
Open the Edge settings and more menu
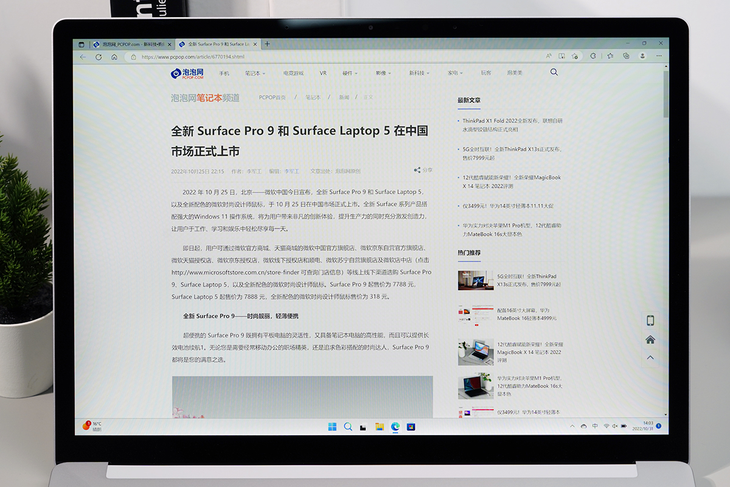[x=659, y=56]
